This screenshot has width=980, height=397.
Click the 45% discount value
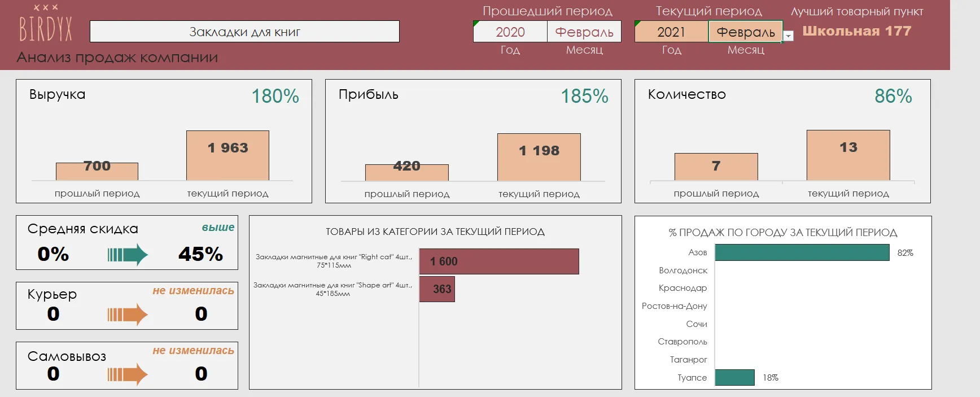pyautogui.click(x=201, y=254)
